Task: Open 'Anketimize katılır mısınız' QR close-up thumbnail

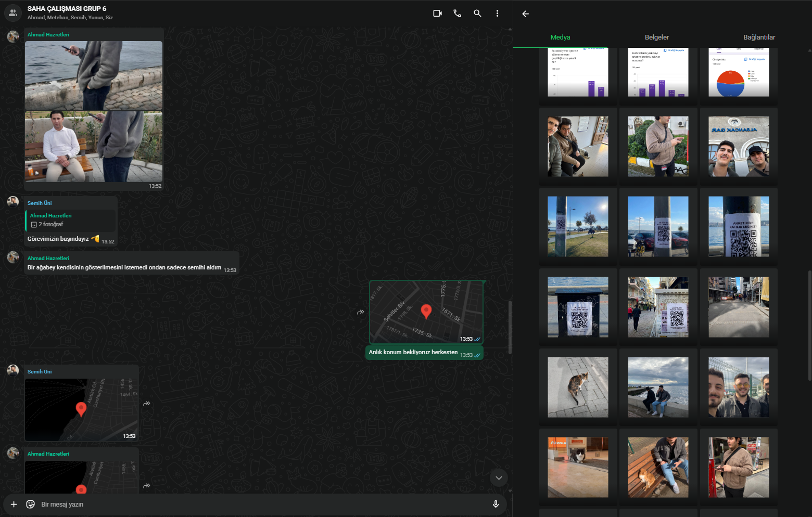Action: 739,226
